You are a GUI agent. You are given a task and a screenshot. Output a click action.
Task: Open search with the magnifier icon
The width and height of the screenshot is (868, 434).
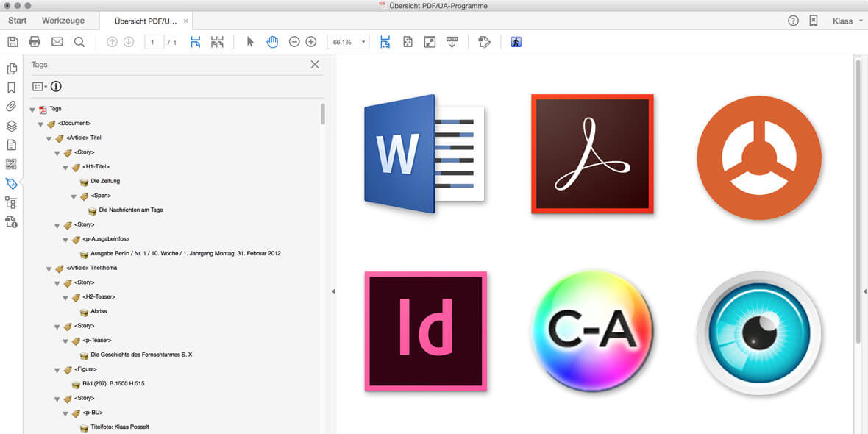point(79,42)
